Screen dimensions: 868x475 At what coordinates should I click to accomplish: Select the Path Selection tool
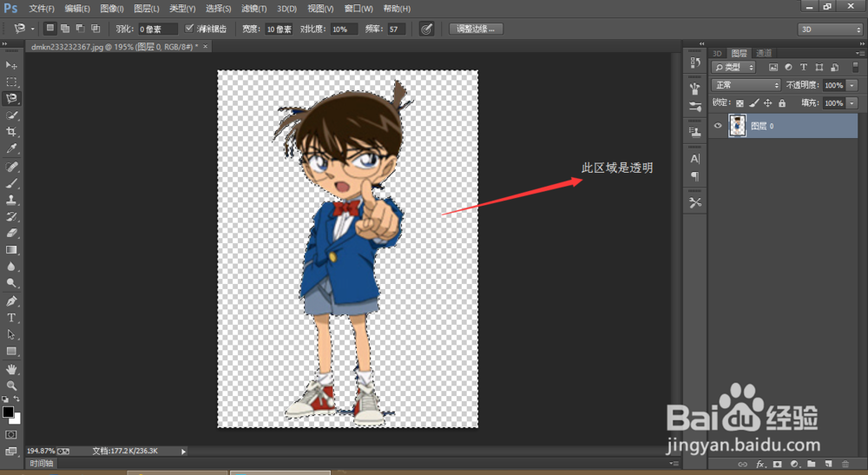(11, 334)
